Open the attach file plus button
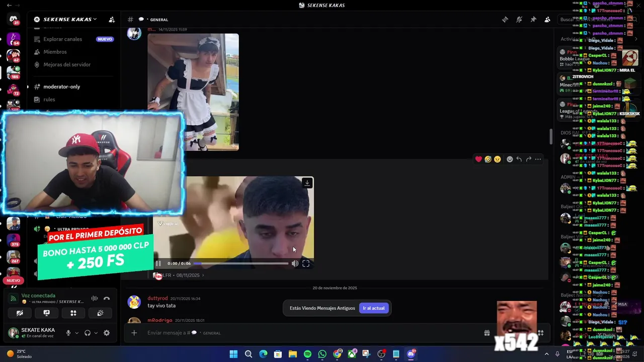Image resolution: width=644 pixels, height=362 pixels. pos(134,333)
